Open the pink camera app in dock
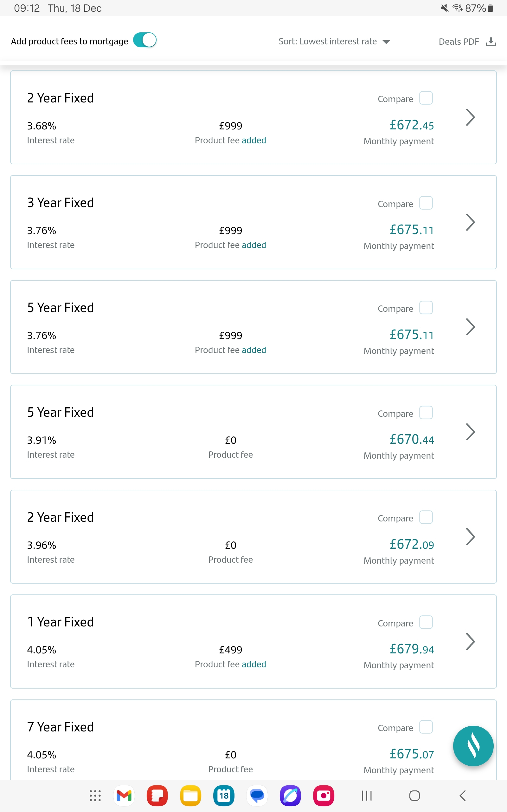Image resolution: width=507 pixels, height=812 pixels. pyautogui.click(x=323, y=795)
